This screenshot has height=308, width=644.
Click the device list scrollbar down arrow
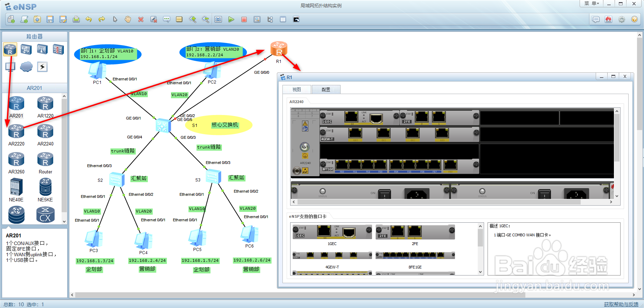coord(64,221)
